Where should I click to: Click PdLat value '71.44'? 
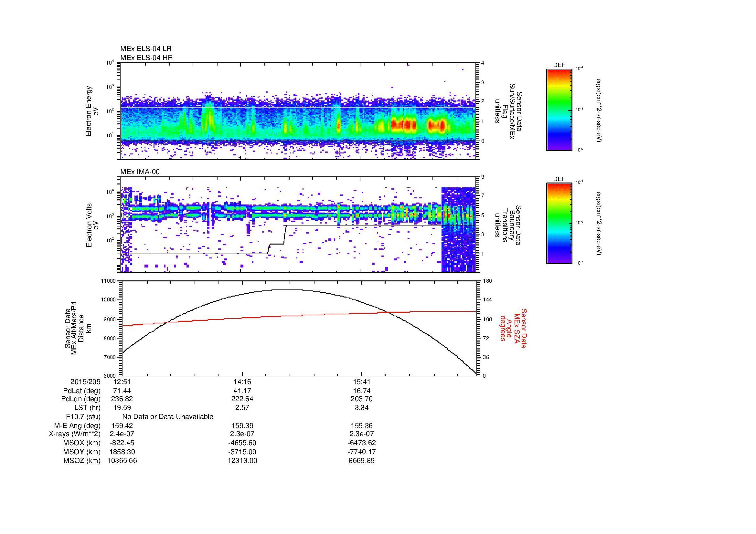point(122,391)
